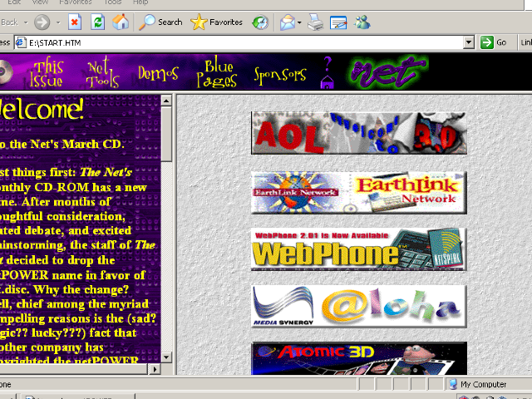The width and height of the screenshot is (532, 399).
Task: Expand the Mail dropdown arrow
Action: pyautogui.click(x=299, y=22)
